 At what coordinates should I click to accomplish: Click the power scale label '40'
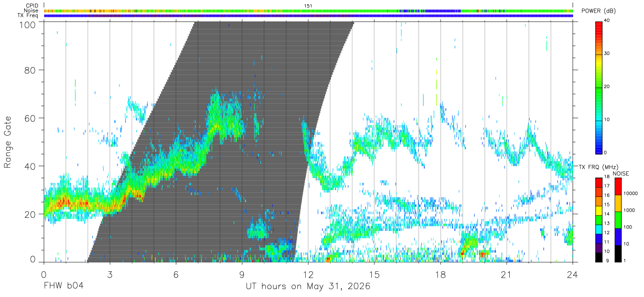(608, 20)
